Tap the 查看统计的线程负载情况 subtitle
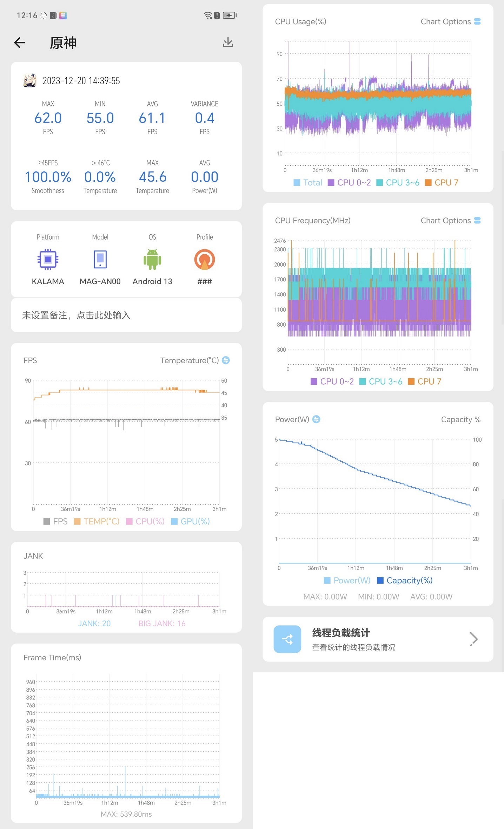504x829 pixels. [354, 647]
